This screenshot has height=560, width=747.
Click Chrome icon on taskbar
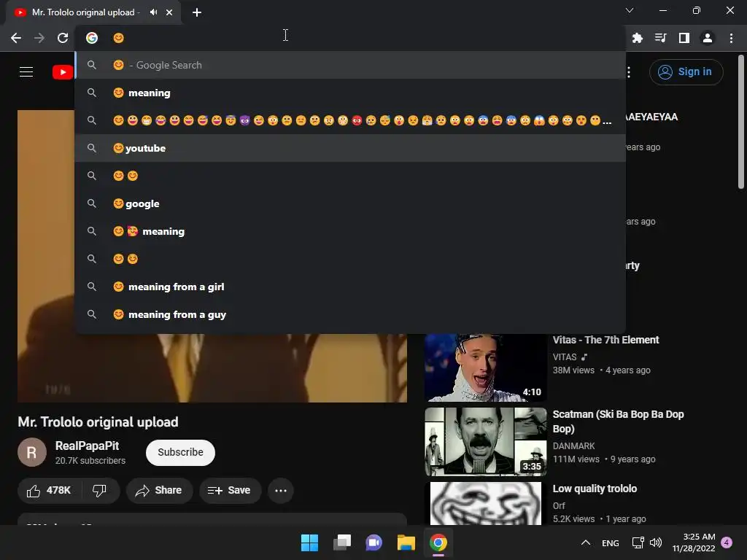point(438,542)
